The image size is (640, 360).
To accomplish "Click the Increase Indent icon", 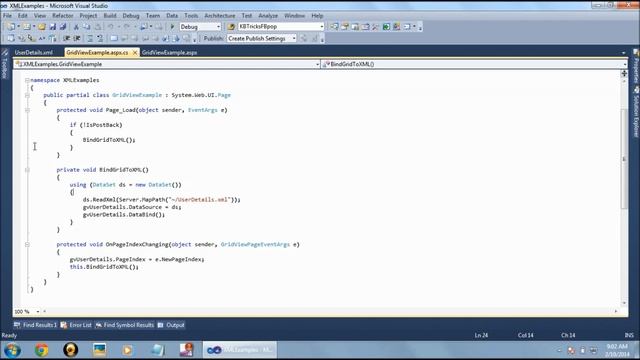I will pyautogui.click(x=77, y=38).
